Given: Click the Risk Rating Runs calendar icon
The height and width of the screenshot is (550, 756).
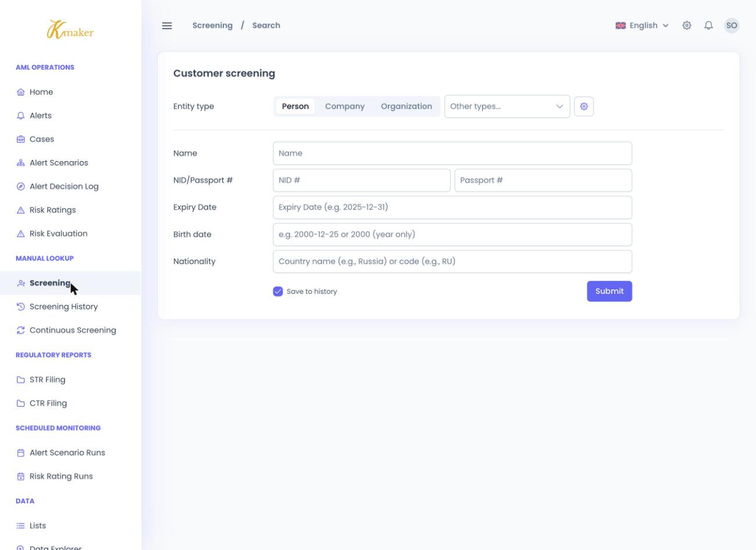Looking at the screenshot, I should tap(21, 477).
